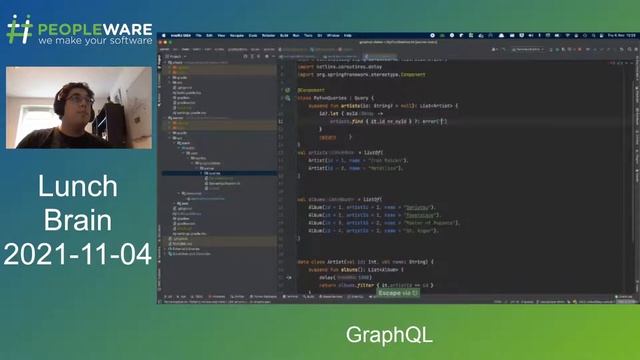Viewport: 640px width, 360px height.
Task: Click the webcam video thumbnail
Action: [x=79, y=108]
